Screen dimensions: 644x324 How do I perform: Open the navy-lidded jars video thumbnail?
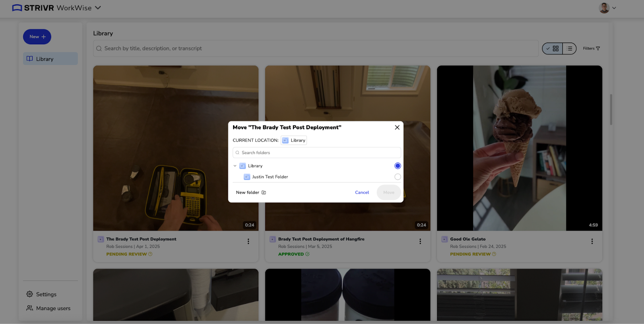pyautogui.click(x=348, y=295)
